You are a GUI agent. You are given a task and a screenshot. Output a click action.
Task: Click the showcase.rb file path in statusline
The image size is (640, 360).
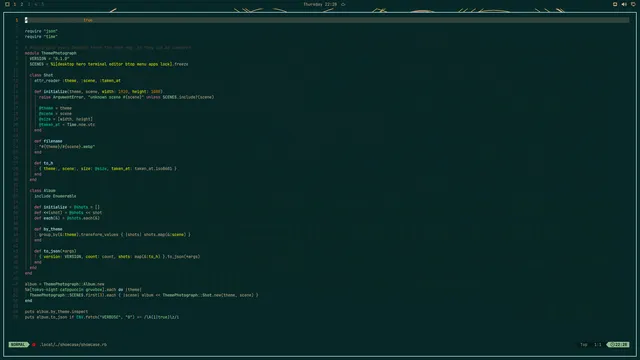[x=73, y=344]
